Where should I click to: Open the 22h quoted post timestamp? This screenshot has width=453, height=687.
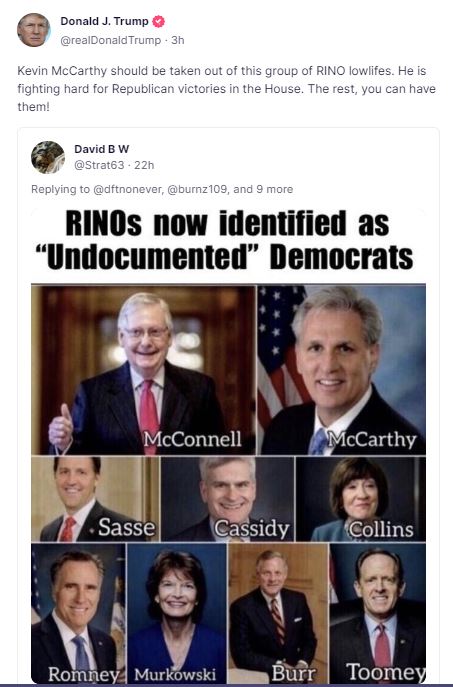[x=144, y=165]
